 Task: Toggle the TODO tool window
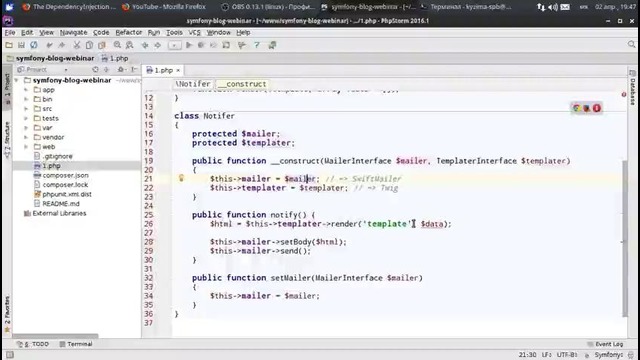click(33, 344)
